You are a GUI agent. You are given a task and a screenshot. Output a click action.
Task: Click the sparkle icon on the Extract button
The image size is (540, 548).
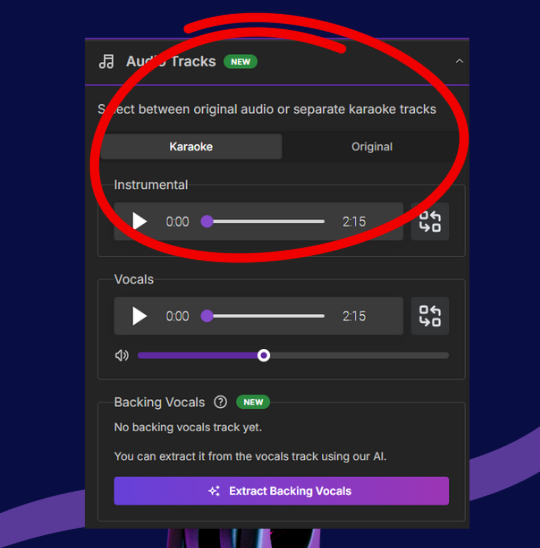click(214, 491)
